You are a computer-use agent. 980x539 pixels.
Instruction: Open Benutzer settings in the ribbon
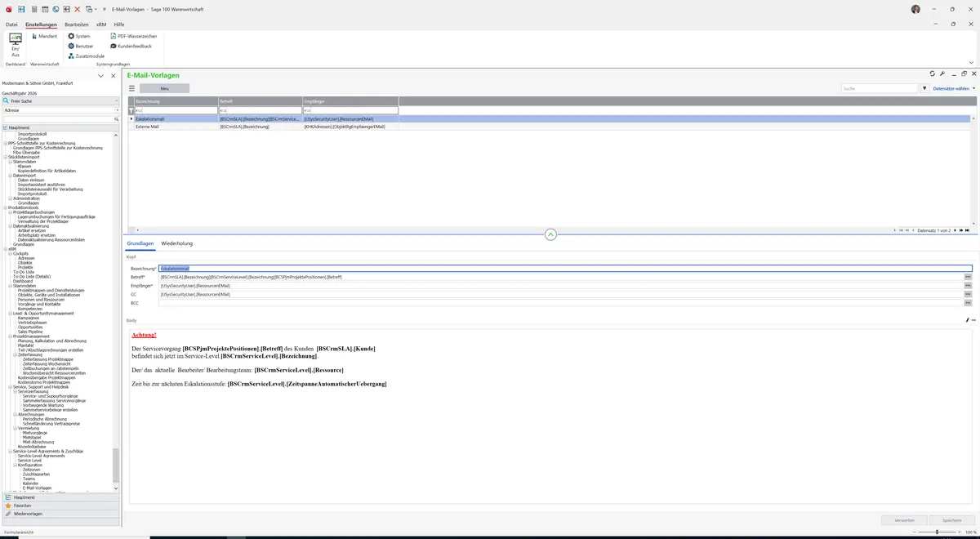pyautogui.click(x=80, y=46)
